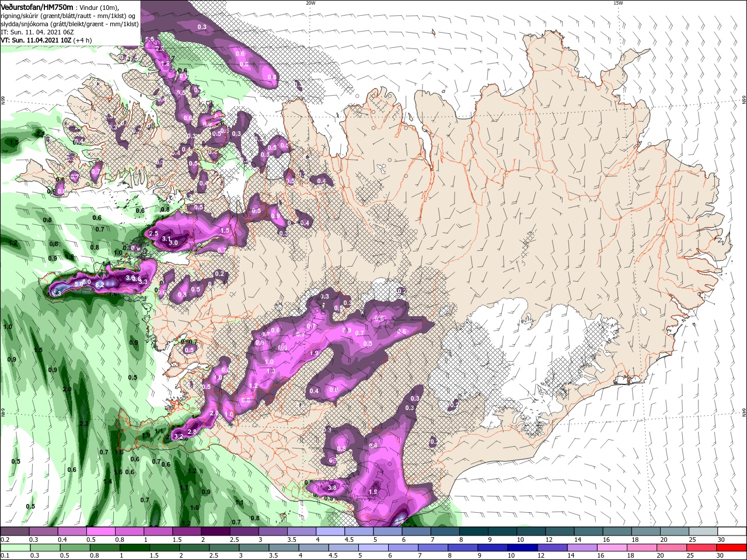Click 'VT: Sun. 11.04.2021 10Z' valid time
The width and height of the screenshot is (747, 560).
coord(36,40)
